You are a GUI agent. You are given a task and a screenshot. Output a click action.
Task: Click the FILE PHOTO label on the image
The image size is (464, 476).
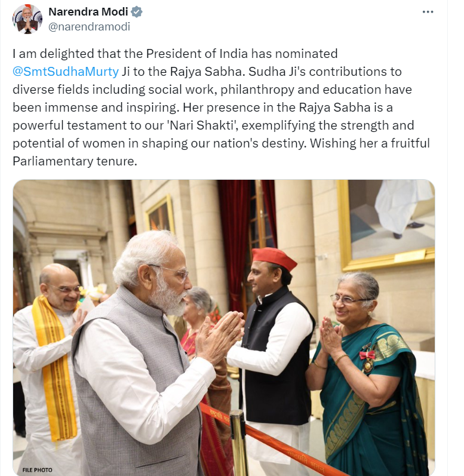37,469
